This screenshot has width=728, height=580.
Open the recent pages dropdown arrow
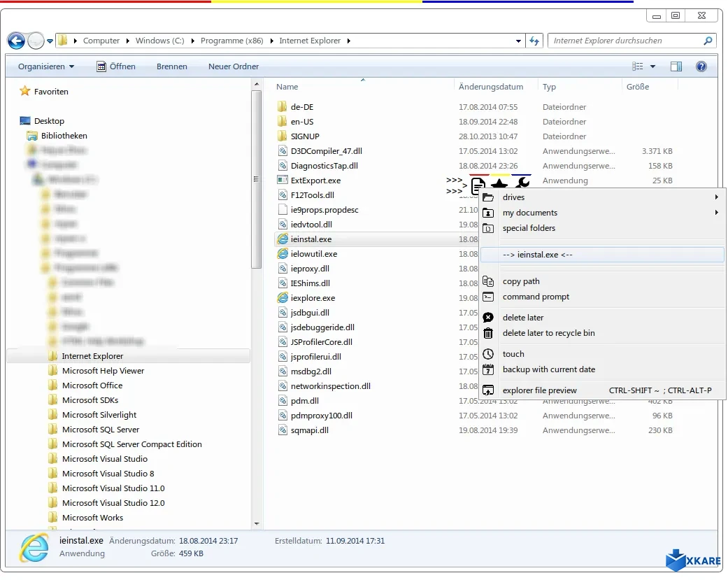tap(50, 41)
